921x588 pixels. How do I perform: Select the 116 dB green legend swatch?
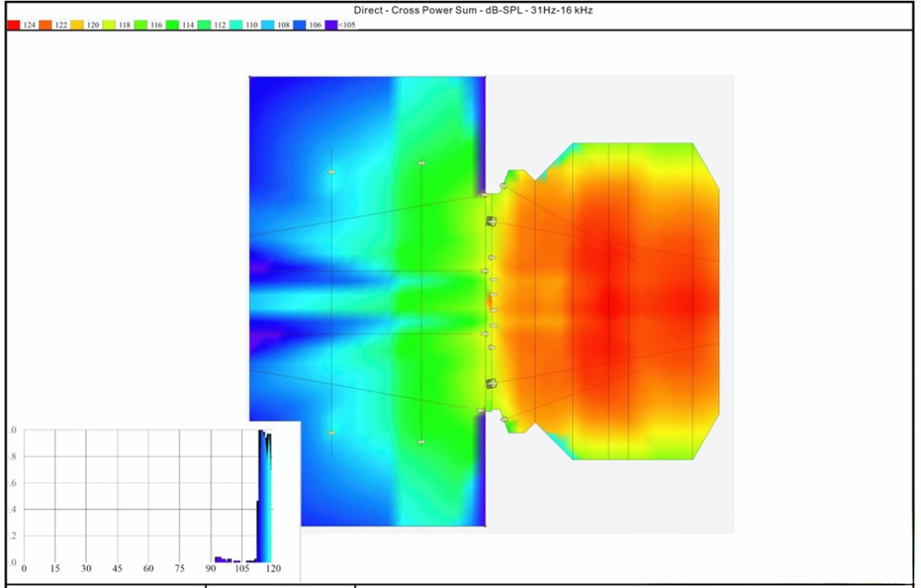point(141,26)
